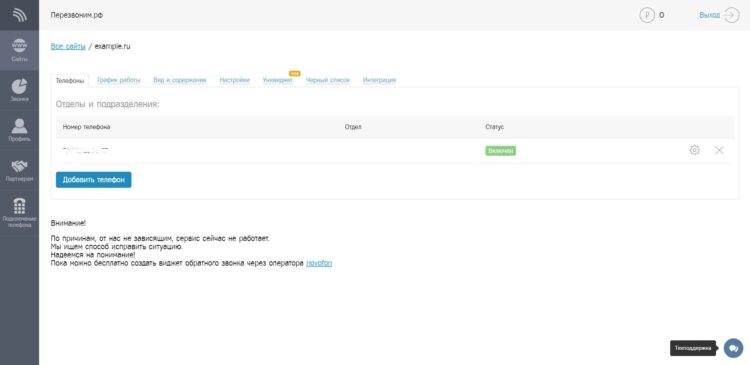
Task: Click the Включен status badge
Action: (500, 151)
